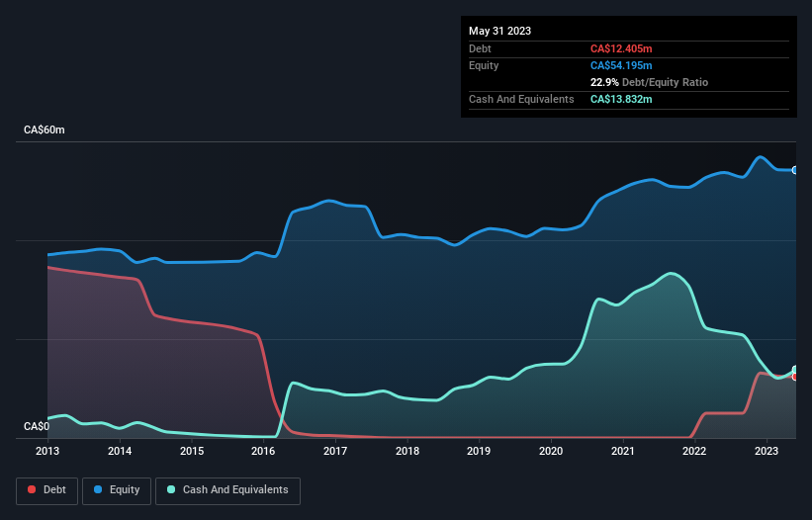Click the CA$60m y-axis label
Viewport: 812px width, 520px height.
pyautogui.click(x=45, y=130)
